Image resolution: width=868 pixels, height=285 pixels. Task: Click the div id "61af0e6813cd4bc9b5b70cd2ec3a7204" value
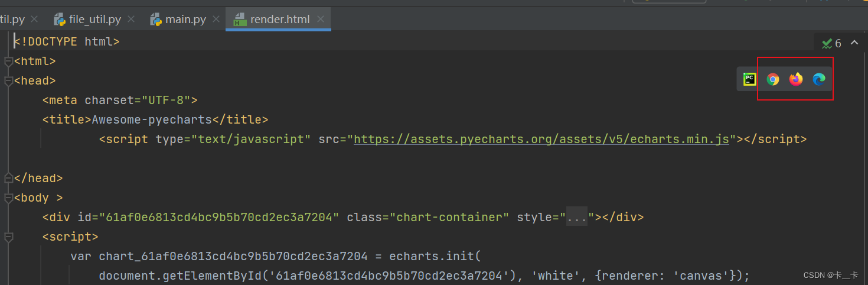point(219,217)
